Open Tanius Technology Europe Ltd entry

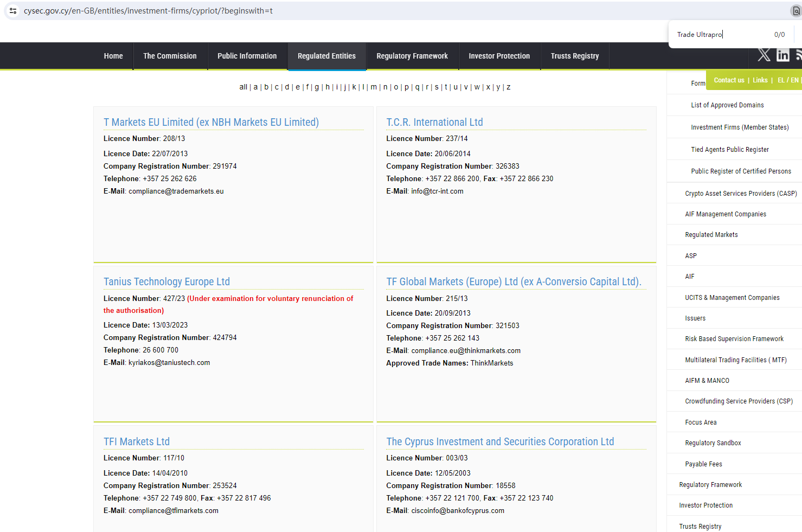[x=166, y=282]
